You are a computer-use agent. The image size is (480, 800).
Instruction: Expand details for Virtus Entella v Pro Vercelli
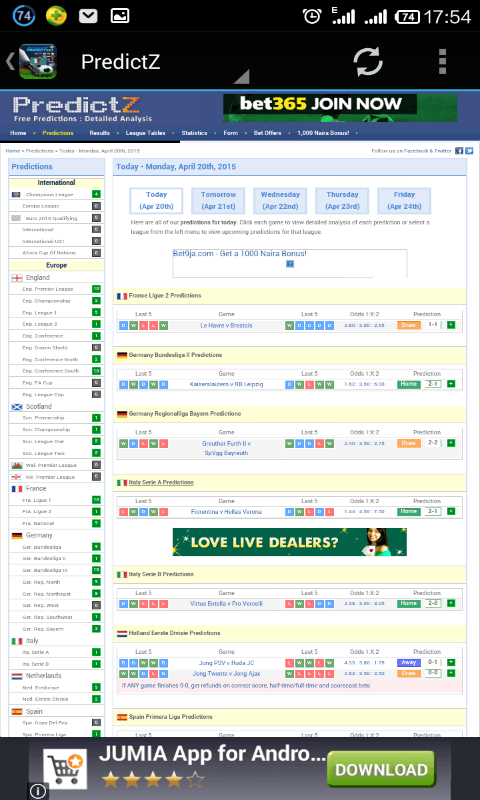click(x=451, y=603)
